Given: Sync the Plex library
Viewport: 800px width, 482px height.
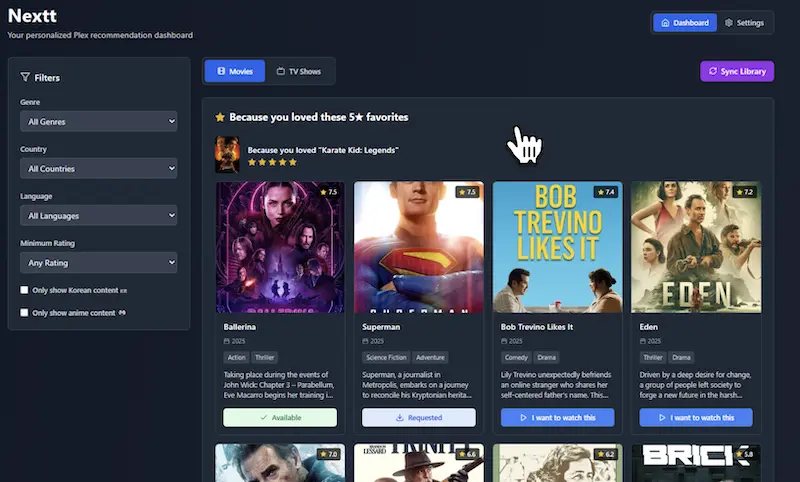Looking at the screenshot, I should (737, 71).
